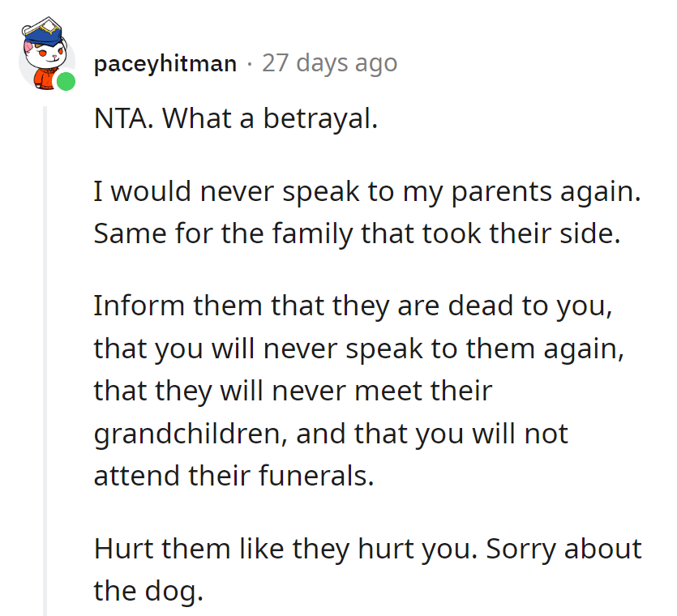Click the "27 days ago" timestamp
Image resolution: width=677 pixels, height=616 pixels.
point(329,63)
